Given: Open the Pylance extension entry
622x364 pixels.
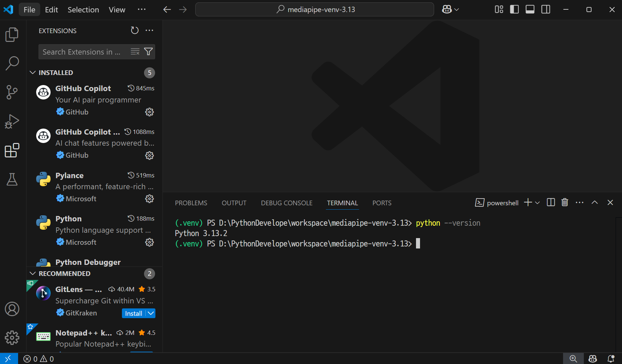Looking at the screenshot, I should pyautogui.click(x=95, y=187).
